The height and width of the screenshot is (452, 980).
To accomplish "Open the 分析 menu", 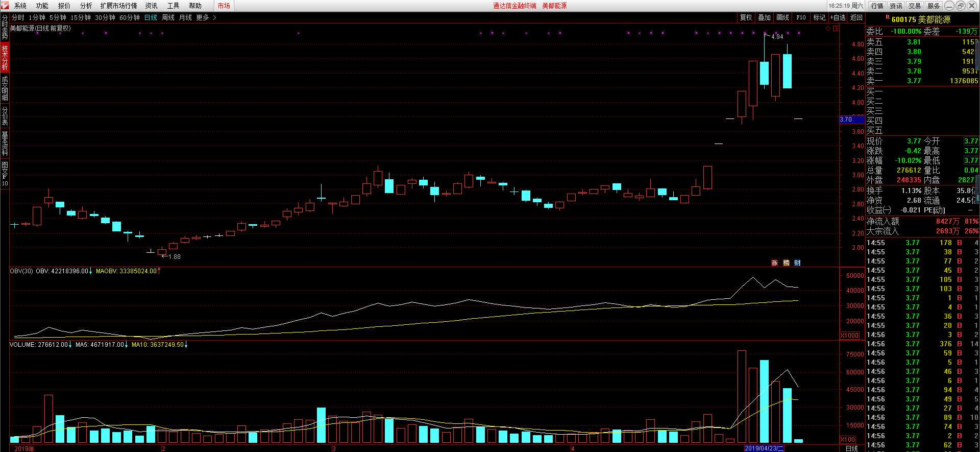I will click(86, 6).
